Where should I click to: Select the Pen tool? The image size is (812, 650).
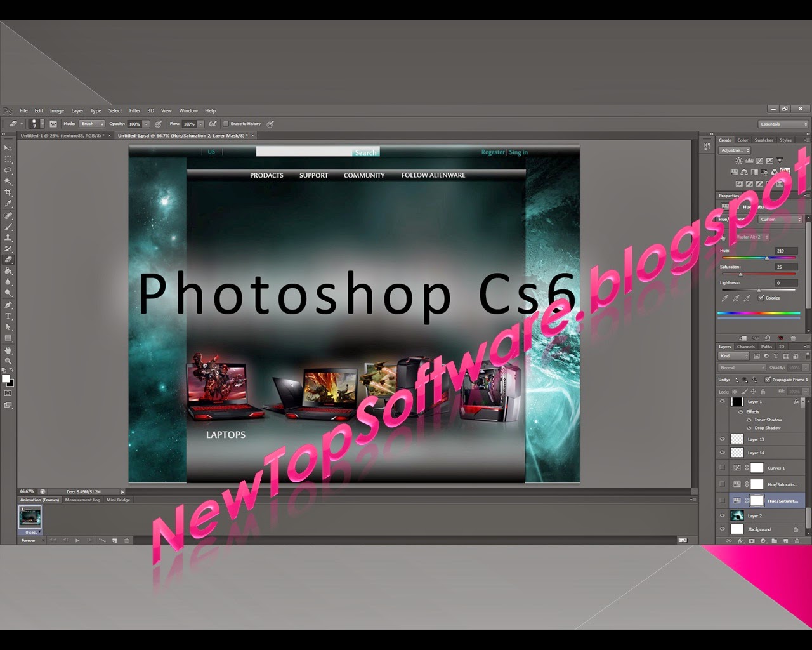pos(8,305)
